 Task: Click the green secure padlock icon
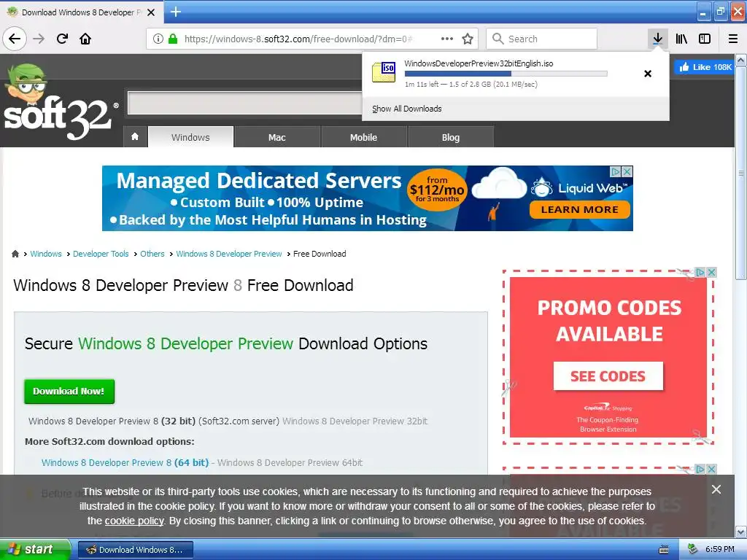click(173, 39)
